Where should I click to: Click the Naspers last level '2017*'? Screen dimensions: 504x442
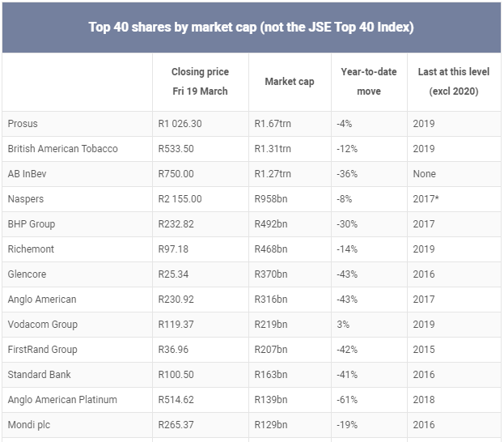426,199
